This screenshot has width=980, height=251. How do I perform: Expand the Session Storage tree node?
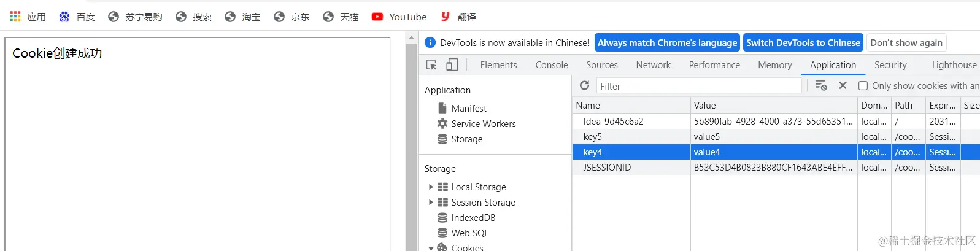(x=431, y=202)
